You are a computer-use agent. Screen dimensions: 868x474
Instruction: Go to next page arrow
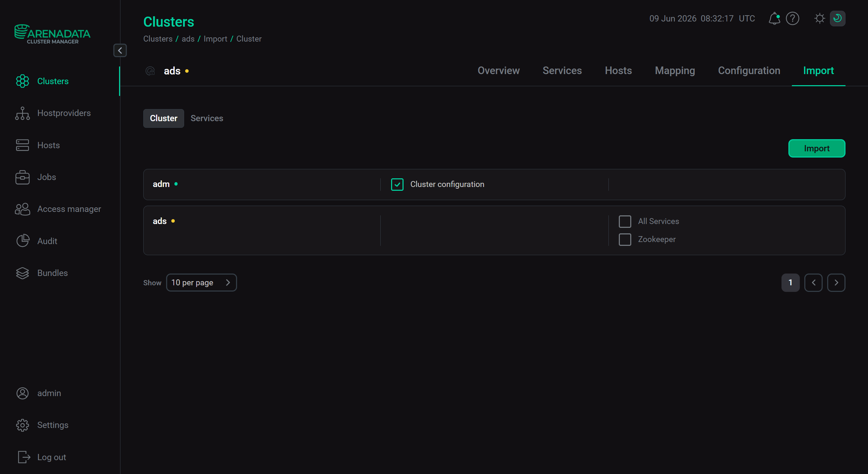(x=836, y=283)
